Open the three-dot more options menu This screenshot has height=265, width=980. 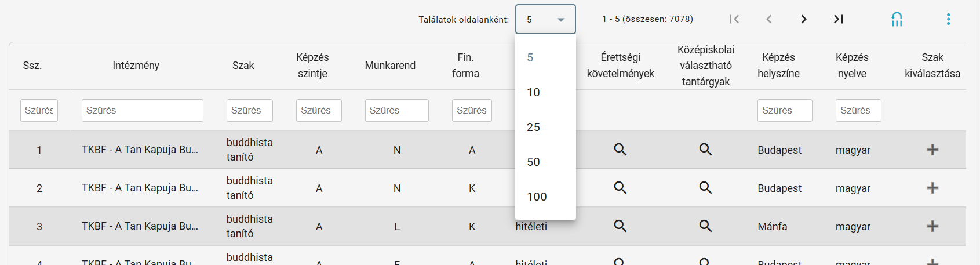[x=948, y=19]
